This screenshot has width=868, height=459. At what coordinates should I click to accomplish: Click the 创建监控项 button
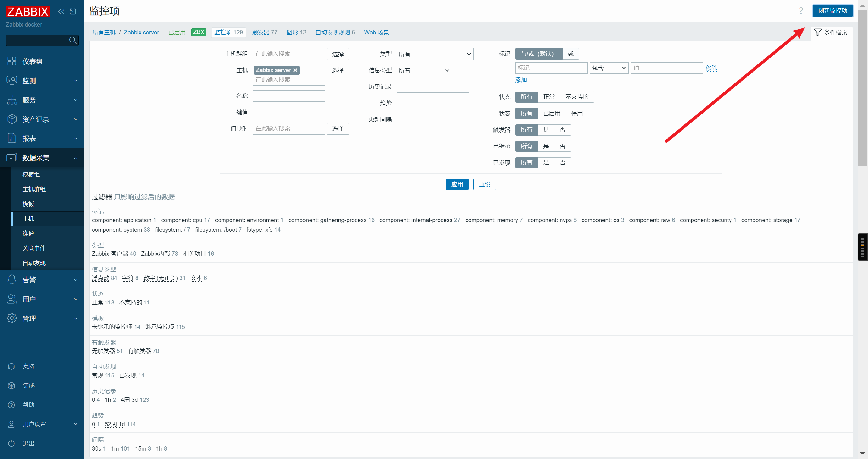coord(833,11)
